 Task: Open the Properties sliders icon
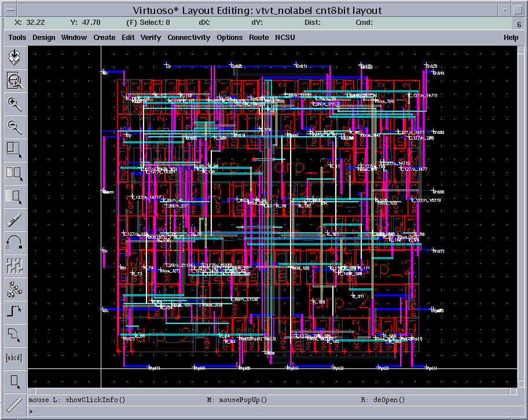point(14,265)
